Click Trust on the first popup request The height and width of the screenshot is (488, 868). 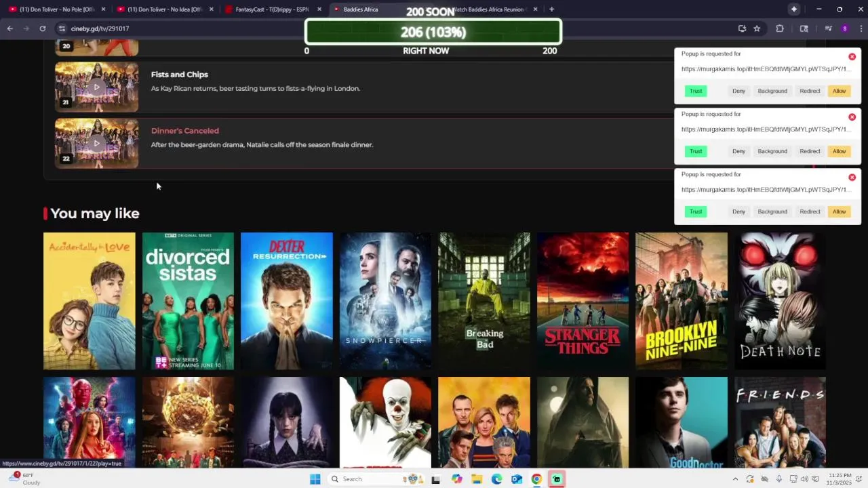pos(696,91)
